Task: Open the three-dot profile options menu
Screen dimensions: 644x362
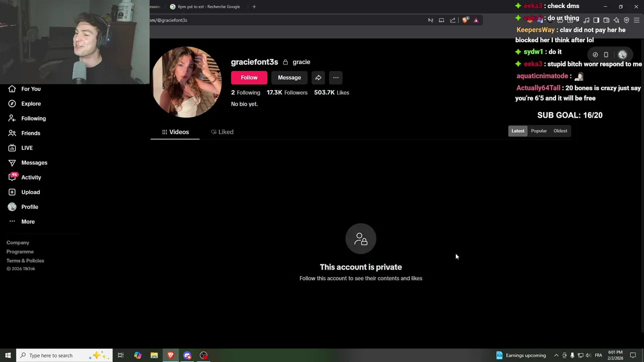Action: (x=336, y=77)
